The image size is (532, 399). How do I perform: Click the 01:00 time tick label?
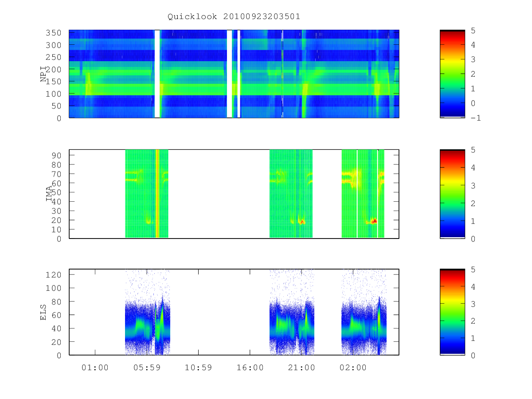pyautogui.click(x=95, y=368)
